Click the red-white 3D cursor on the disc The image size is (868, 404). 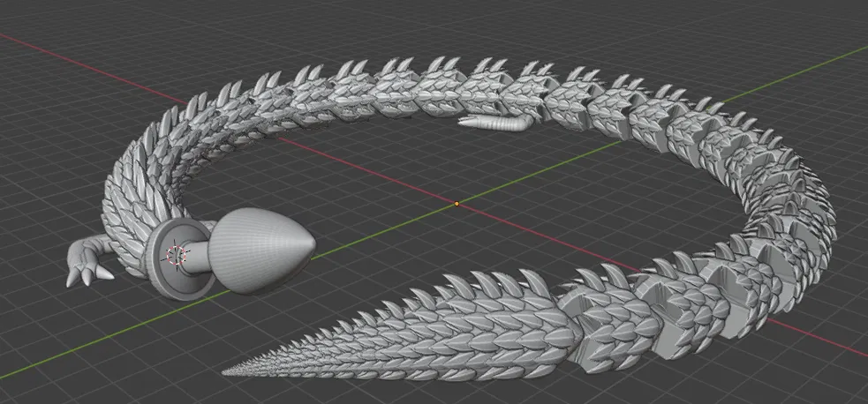click(x=176, y=255)
